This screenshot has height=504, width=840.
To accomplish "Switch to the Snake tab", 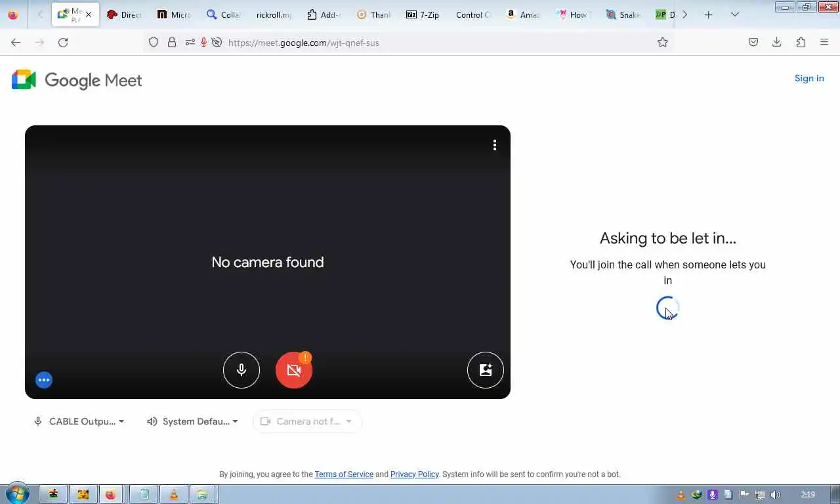I will 623,14.
